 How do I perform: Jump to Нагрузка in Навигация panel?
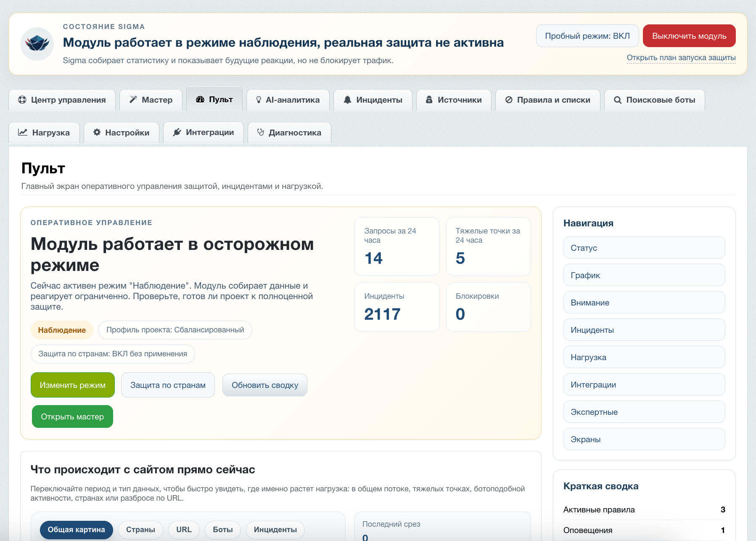click(644, 357)
